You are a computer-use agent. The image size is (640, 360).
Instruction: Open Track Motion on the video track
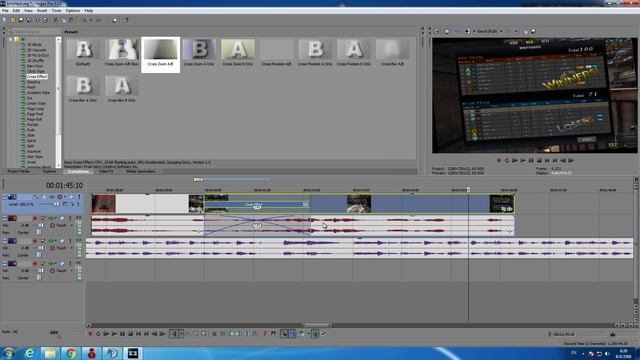[x=43, y=197]
